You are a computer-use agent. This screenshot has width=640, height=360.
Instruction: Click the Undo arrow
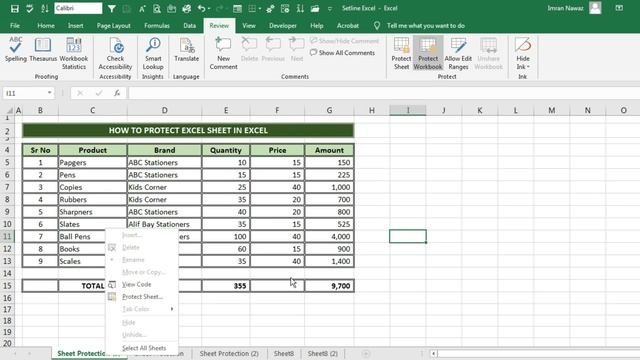(x=201, y=9)
